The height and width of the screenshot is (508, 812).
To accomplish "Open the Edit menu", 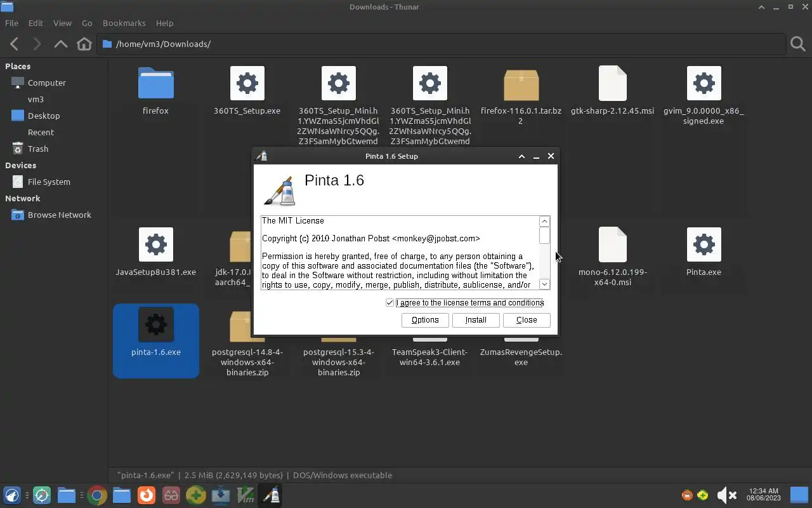I will [36, 23].
